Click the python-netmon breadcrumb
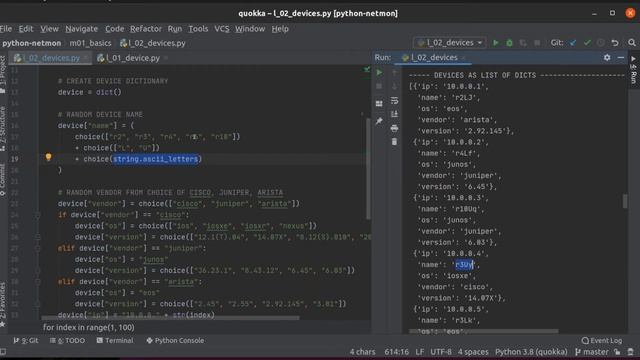 [x=31, y=43]
